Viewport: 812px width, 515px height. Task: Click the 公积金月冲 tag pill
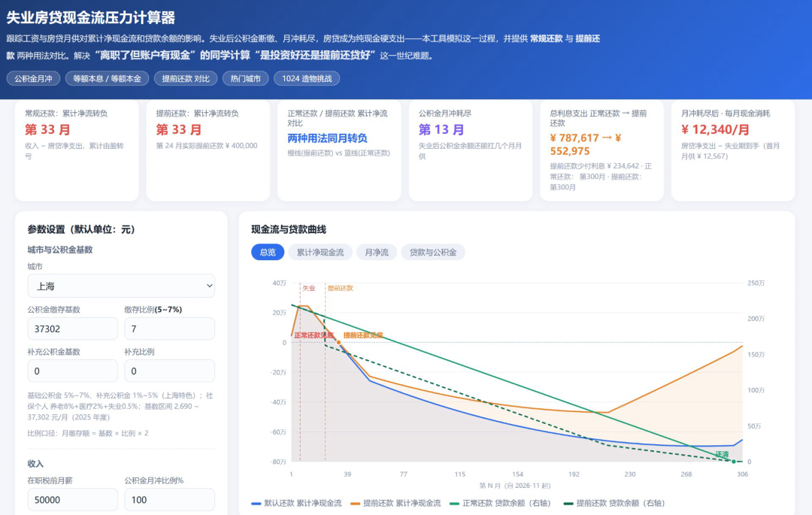[33, 79]
